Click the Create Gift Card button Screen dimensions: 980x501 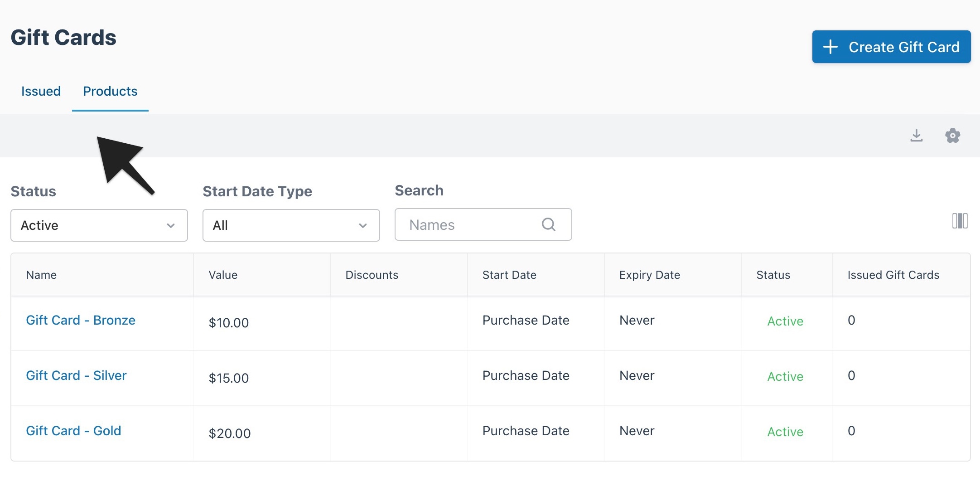point(891,47)
